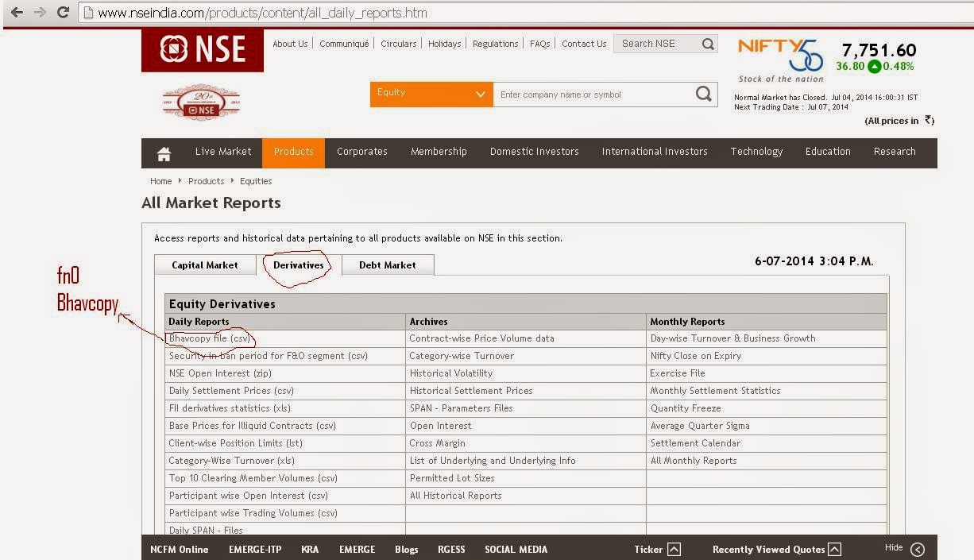Open the Derivatives tab
The height and width of the screenshot is (560, 974).
click(299, 265)
